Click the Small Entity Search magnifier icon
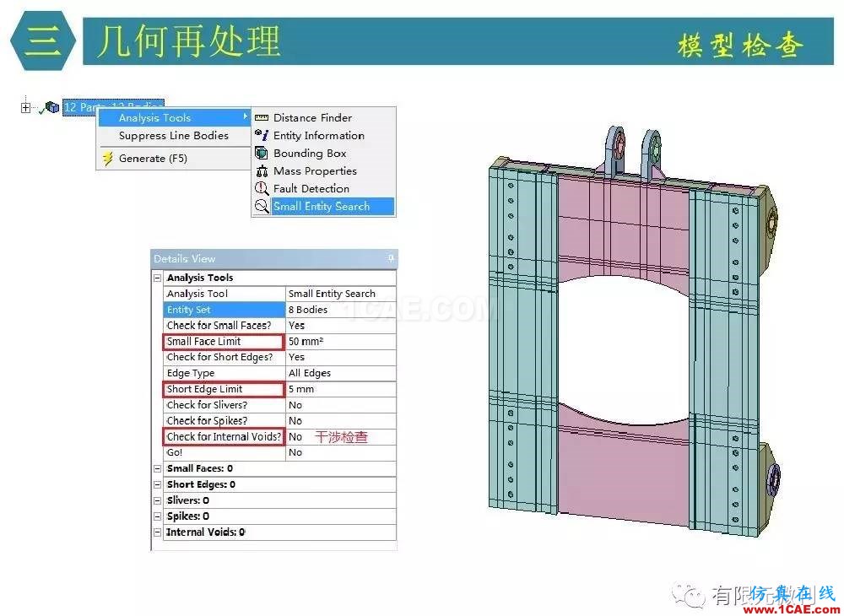The height and width of the screenshot is (616, 844). [x=262, y=207]
